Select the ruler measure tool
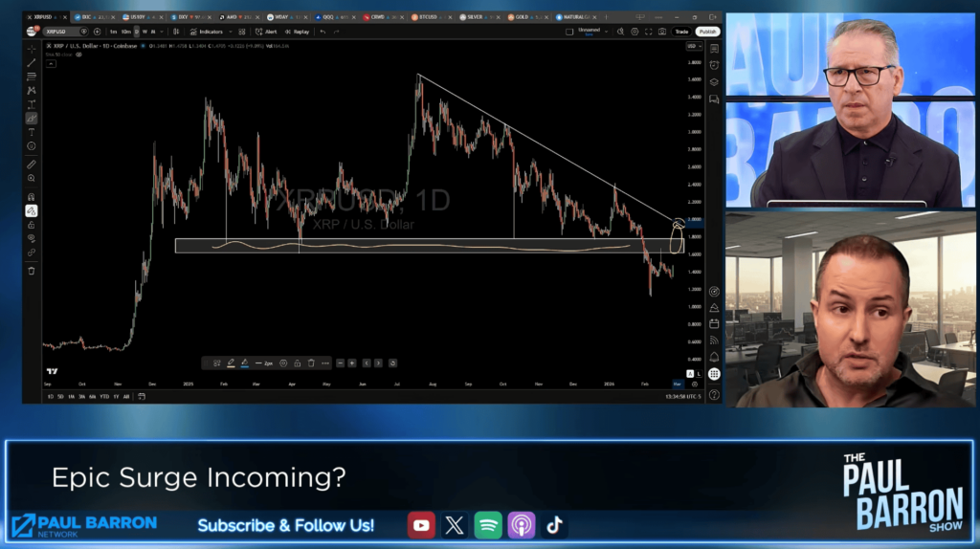Screen dimensions: 980x549 point(32,165)
